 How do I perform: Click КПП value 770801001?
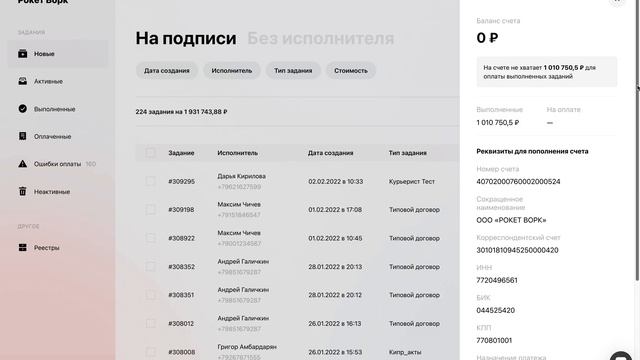pyautogui.click(x=494, y=340)
